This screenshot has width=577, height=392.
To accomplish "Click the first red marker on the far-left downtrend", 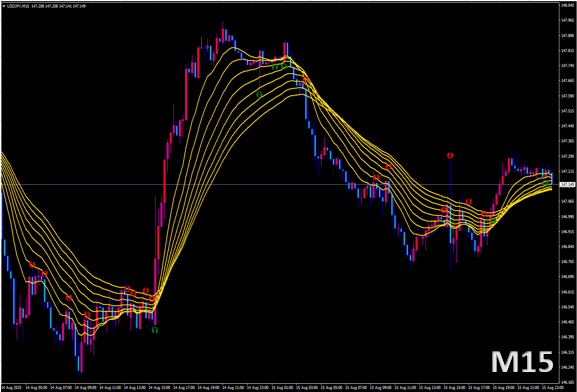I will (x=32, y=265).
